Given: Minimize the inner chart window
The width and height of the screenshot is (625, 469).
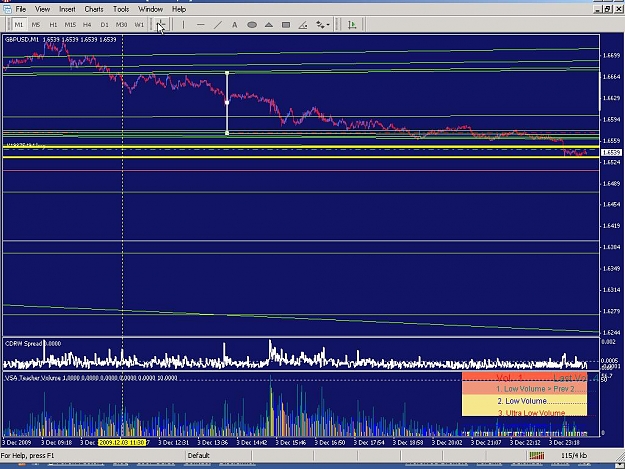Looking at the screenshot, I should click(x=597, y=9).
